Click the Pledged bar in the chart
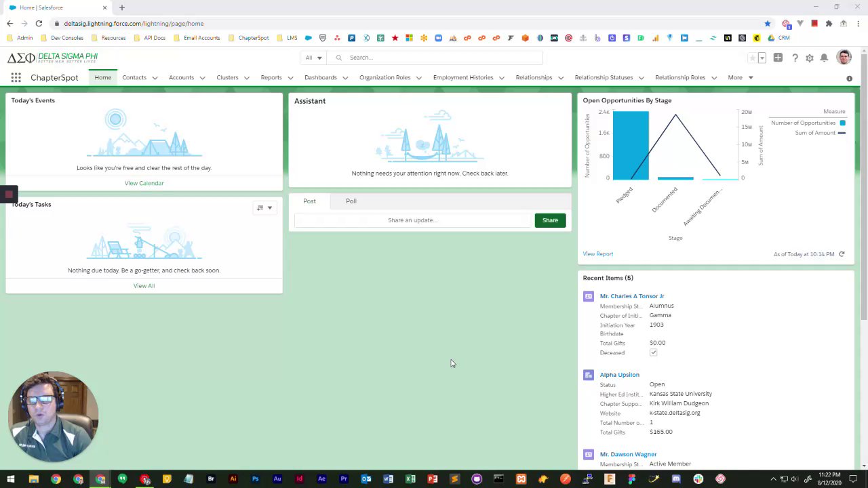The width and height of the screenshot is (868, 488). pos(631,145)
